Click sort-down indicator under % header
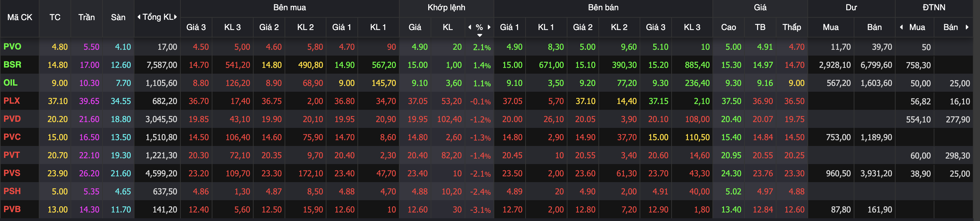 (x=480, y=35)
